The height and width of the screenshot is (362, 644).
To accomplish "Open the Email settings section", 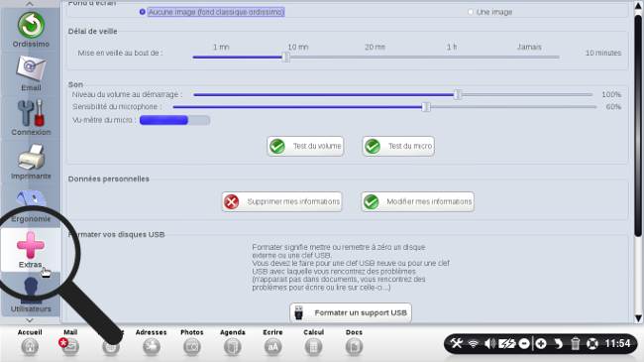I will tap(31, 73).
